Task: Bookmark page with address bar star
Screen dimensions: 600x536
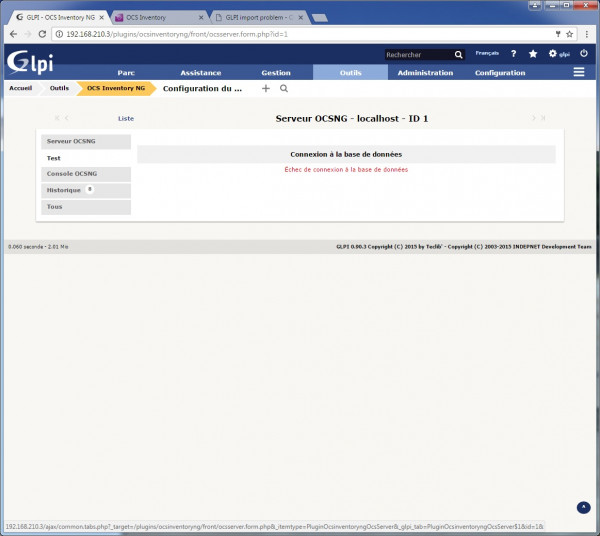Action: coord(569,34)
